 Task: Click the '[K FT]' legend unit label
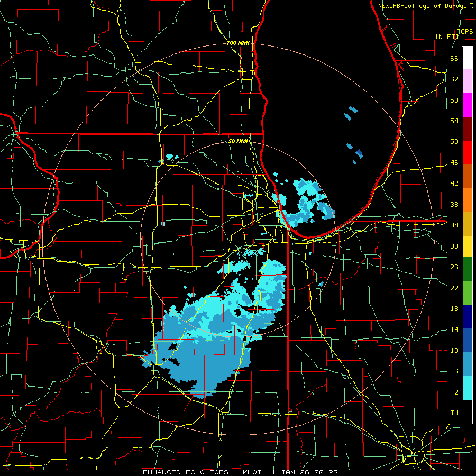[447, 36]
